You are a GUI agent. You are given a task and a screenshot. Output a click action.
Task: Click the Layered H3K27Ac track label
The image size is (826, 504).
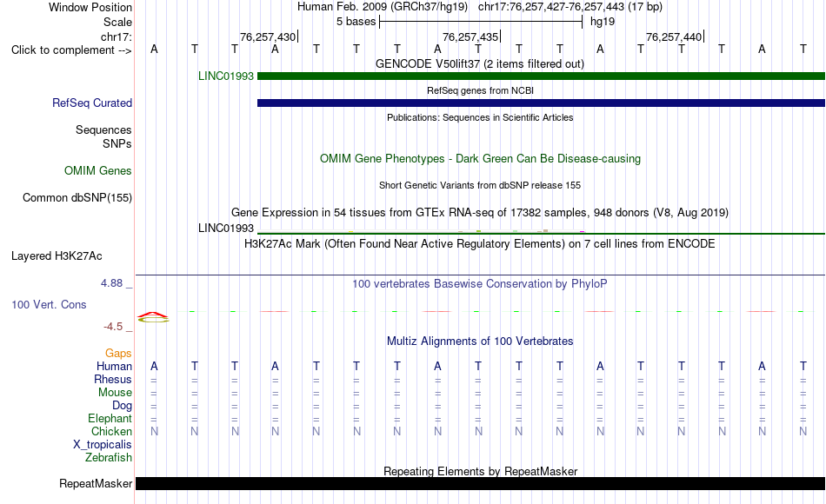pyautogui.click(x=57, y=256)
